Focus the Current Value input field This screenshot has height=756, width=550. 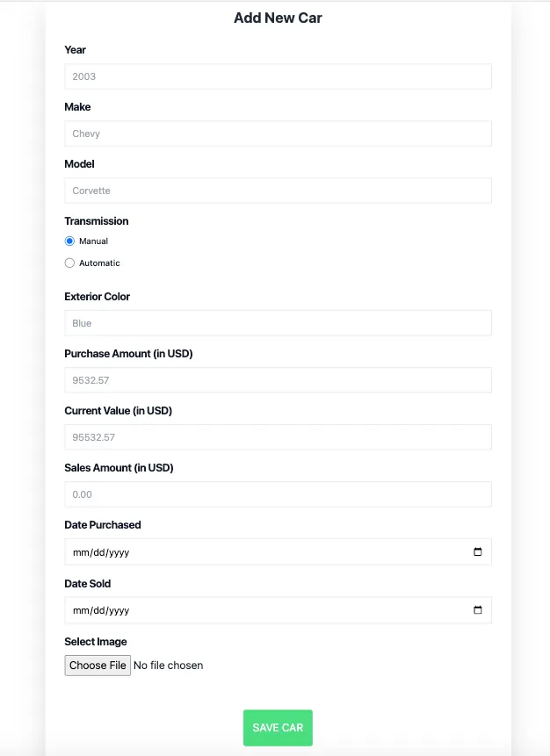[278, 437]
